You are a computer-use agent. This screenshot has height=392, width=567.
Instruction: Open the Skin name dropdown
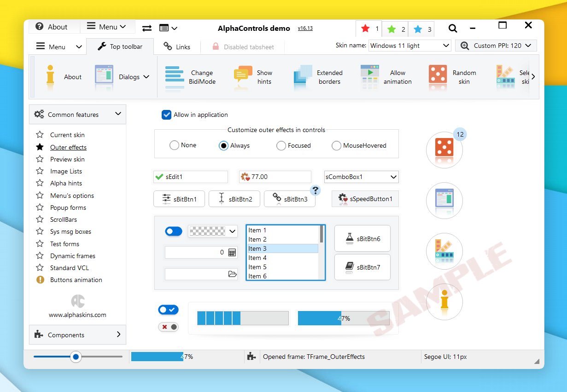[x=410, y=46]
